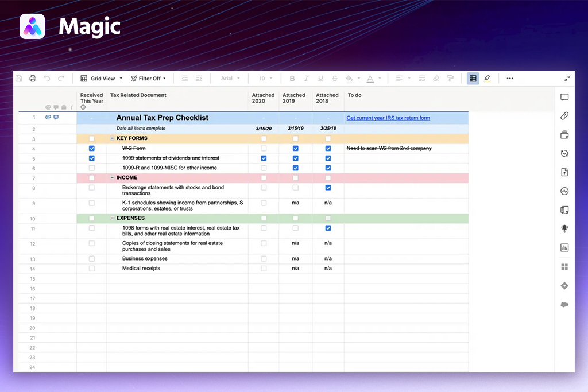The width and height of the screenshot is (588, 392).
Task: Open the Conversations panel in the right sidebar
Action: tap(564, 98)
